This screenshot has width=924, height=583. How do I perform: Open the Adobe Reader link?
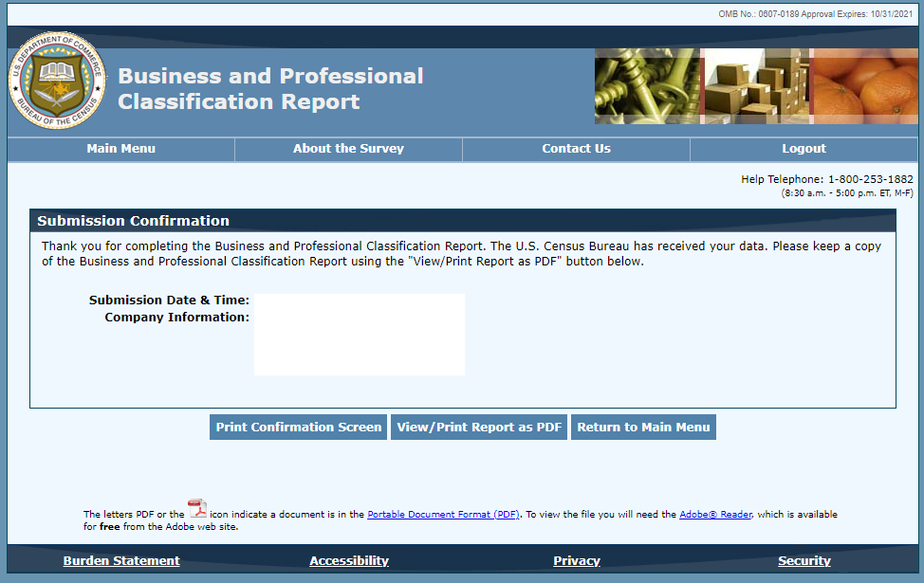[715, 515]
